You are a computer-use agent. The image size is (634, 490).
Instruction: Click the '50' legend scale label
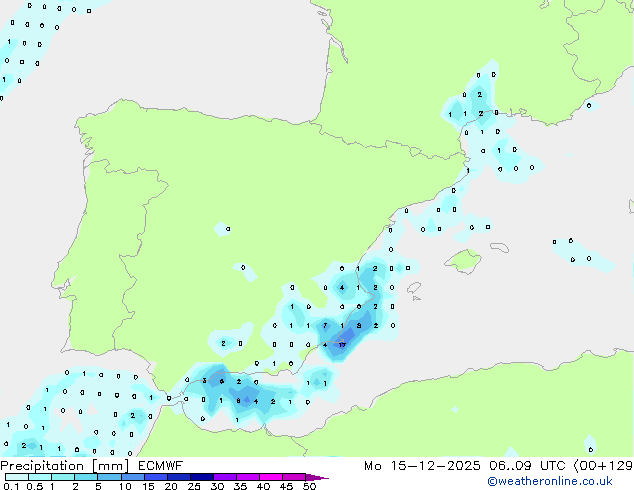[x=309, y=486]
